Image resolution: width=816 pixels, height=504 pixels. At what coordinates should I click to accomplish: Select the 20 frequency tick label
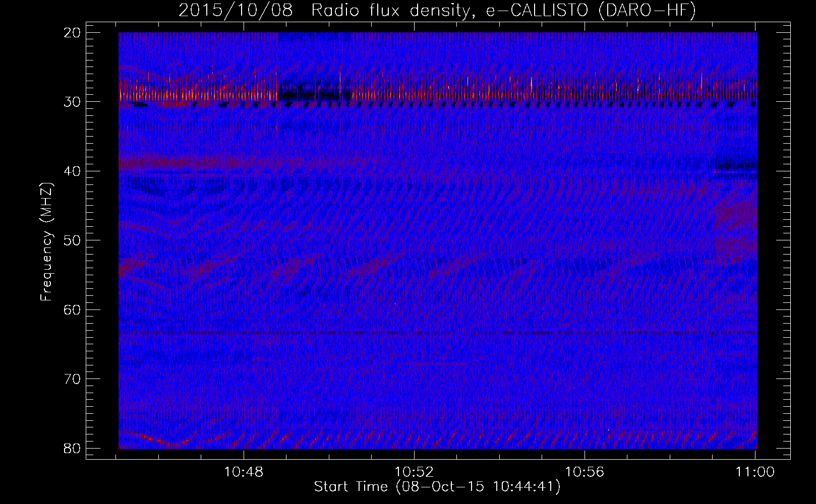pos(73,33)
